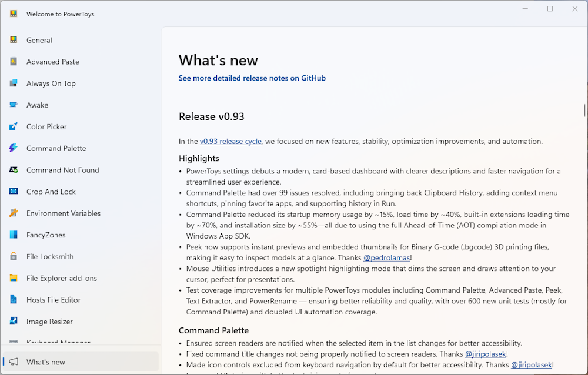Maximize the PowerToys window
This screenshot has width=588, height=375.
point(550,9)
